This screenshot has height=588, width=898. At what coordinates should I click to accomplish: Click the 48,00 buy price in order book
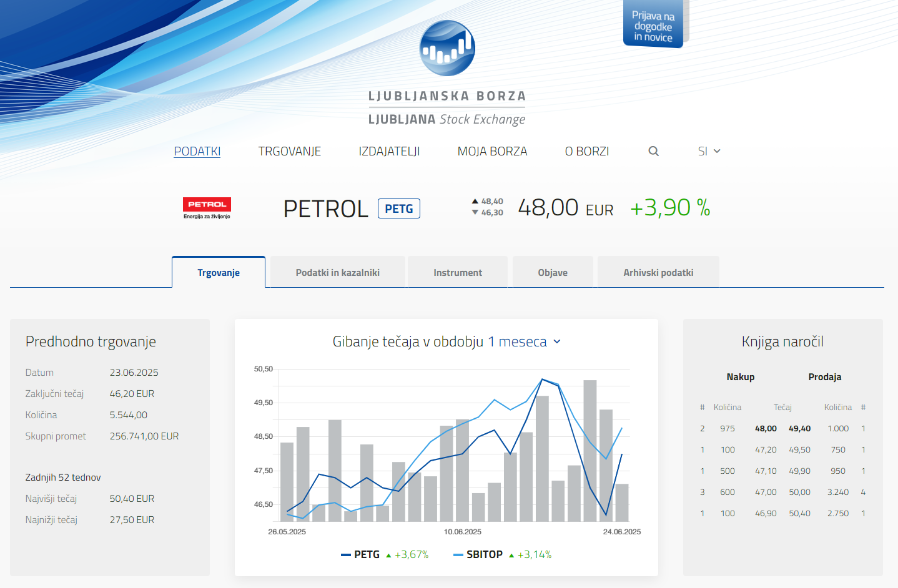(x=766, y=428)
